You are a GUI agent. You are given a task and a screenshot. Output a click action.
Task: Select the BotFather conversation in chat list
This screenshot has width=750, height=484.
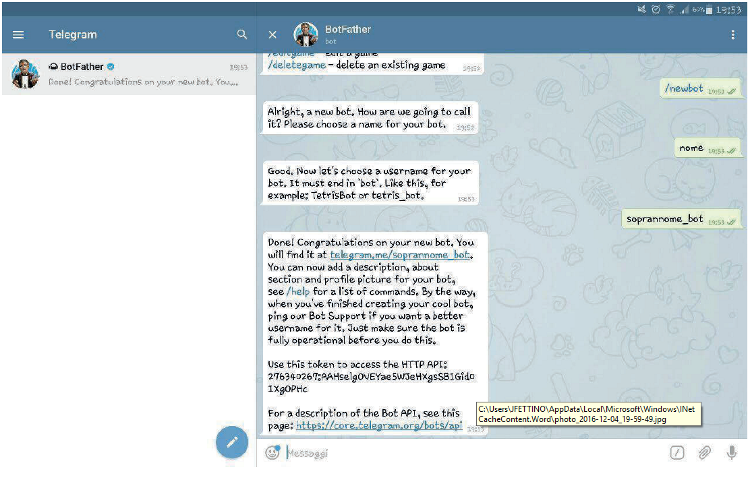tap(128, 74)
